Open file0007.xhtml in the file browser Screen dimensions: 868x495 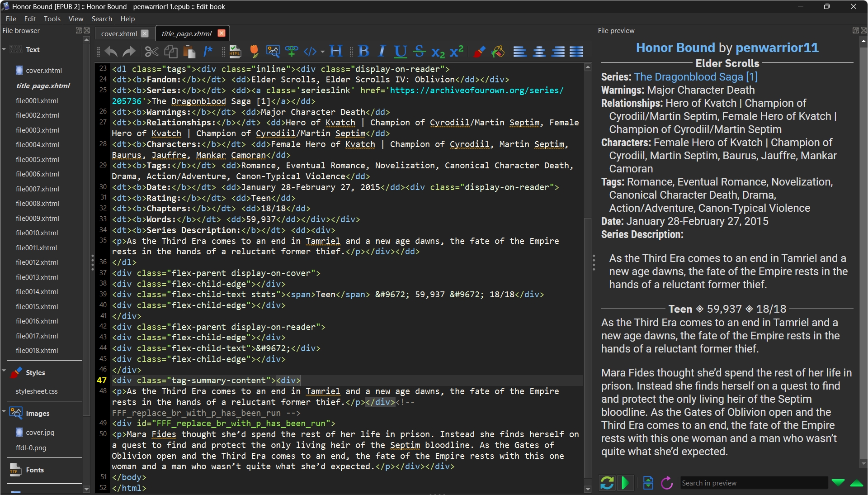tap(37, 189)
